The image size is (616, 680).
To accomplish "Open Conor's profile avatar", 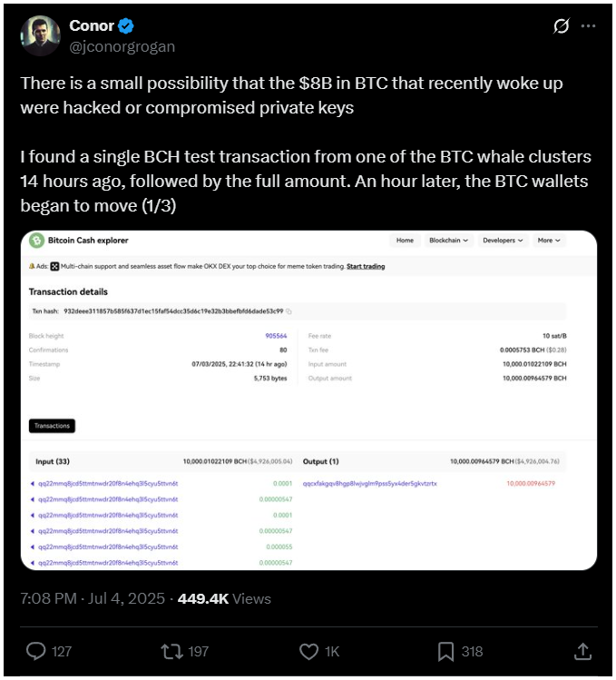I will (40, 35).
